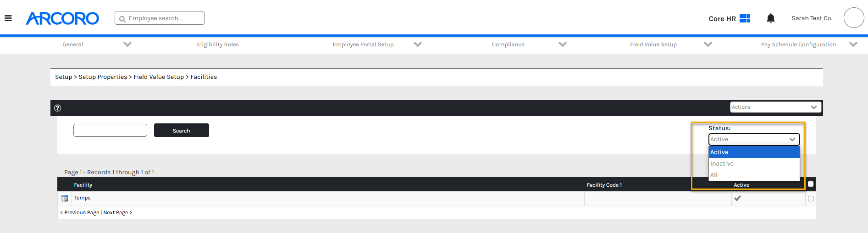Image resolution: width=868 pixels, height=233 pixels.
Task: Open the Actions dropdown
Action: pos(775,107)
